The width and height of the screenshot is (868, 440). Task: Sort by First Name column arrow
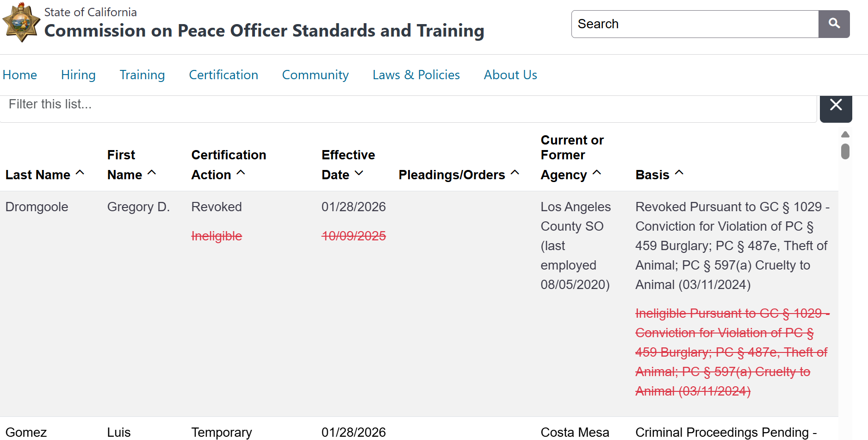[152, 173]
